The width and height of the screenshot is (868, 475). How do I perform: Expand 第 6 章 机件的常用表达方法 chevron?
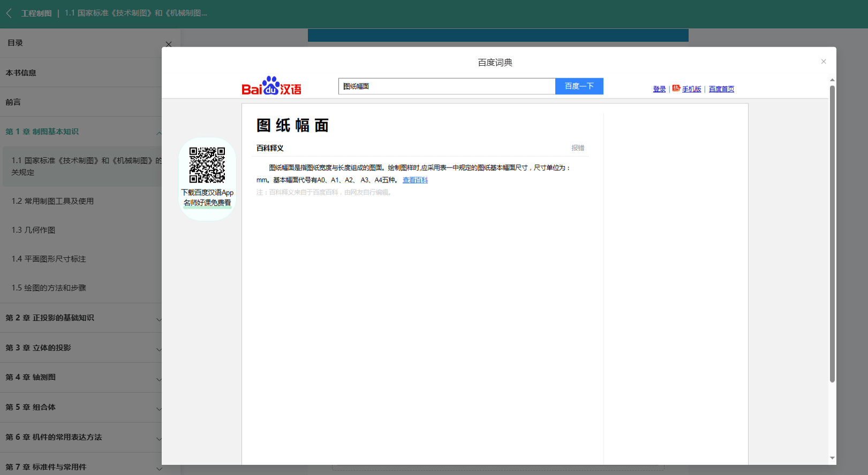tap(159, 439)
